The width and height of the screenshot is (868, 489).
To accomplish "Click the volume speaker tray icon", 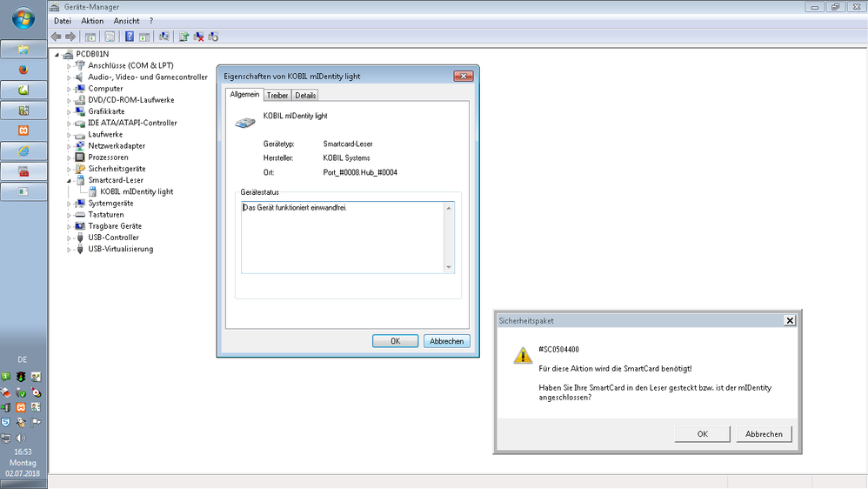I will coord(21,438).
